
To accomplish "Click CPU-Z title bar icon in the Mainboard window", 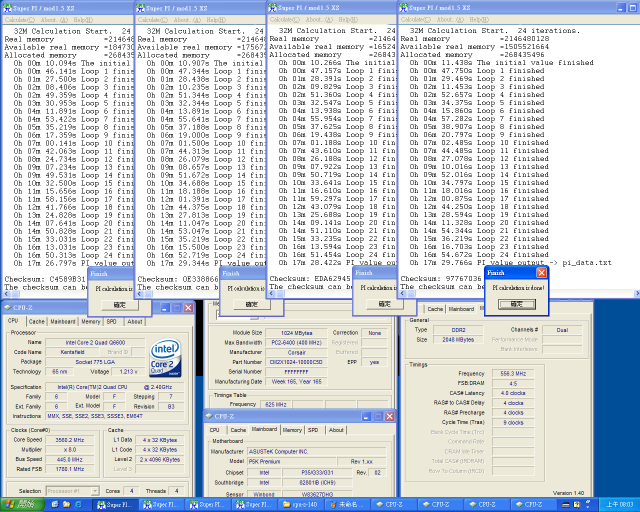I will pyautogui.click(x=209, y=416).
